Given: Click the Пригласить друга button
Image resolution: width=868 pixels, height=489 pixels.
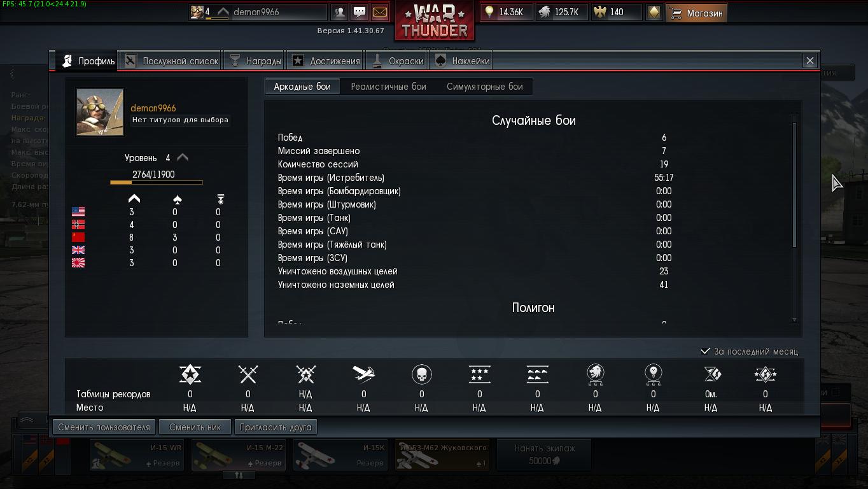Looking at the screenshot, I should click(276, 427).
